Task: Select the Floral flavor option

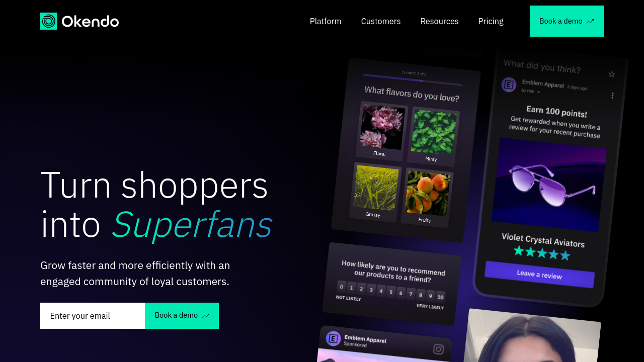Action: coord(381,131)
